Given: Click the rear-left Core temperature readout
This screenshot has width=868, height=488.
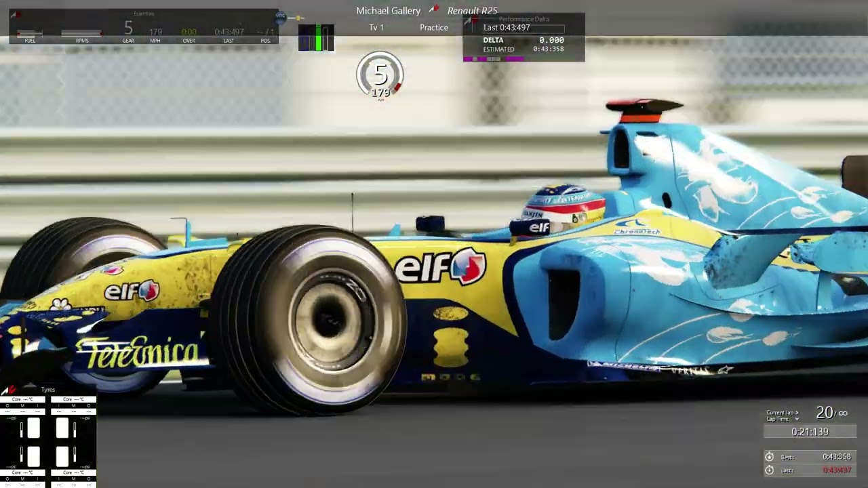Looking at the screenshot, I should tap(22, 472).
